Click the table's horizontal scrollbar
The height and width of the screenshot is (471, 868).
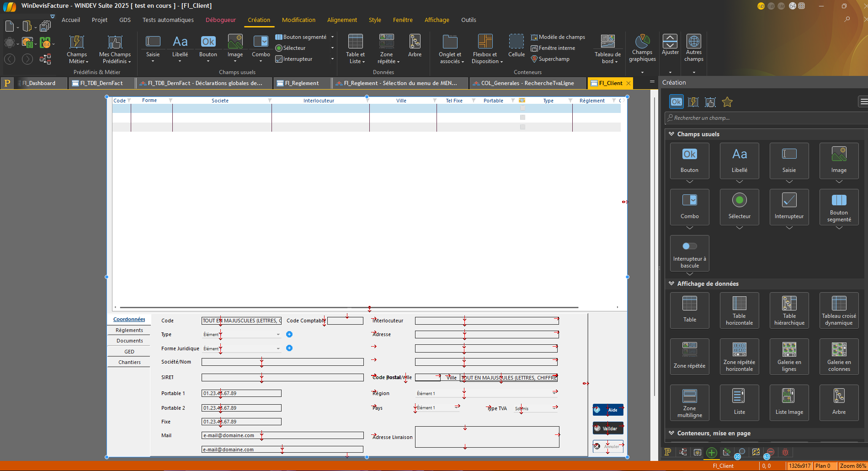point(349,307)
